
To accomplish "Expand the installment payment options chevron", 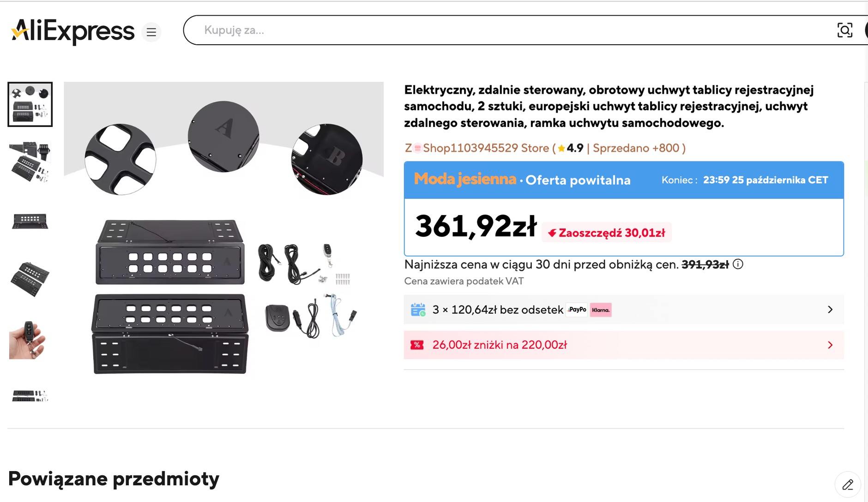I will (x=830, y=310).
